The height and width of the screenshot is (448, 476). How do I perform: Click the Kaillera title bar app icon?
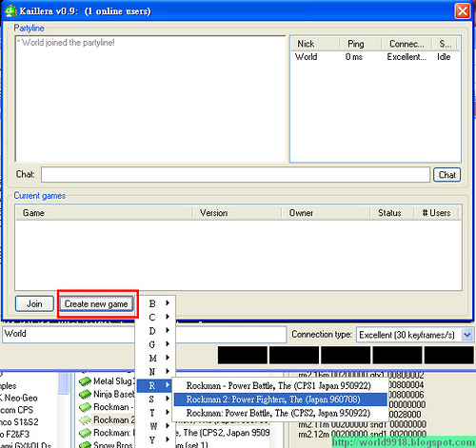click(10, 11)
